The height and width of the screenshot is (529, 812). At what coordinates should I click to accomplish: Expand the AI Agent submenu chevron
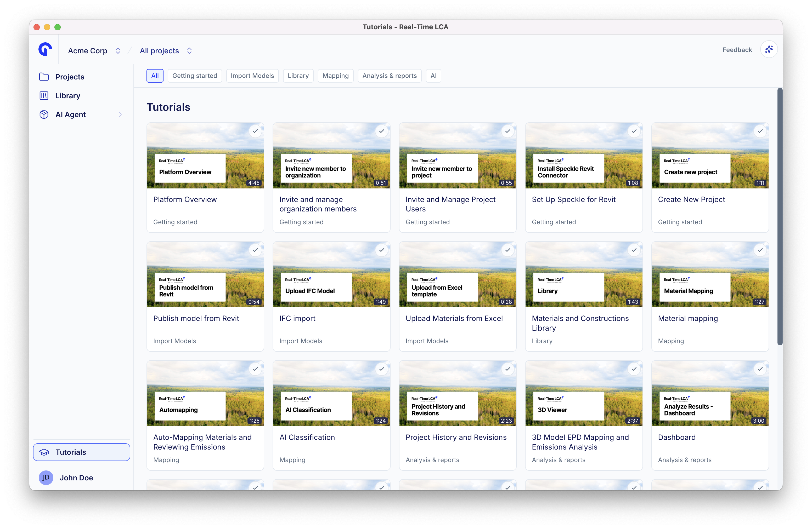coord(120,114)
